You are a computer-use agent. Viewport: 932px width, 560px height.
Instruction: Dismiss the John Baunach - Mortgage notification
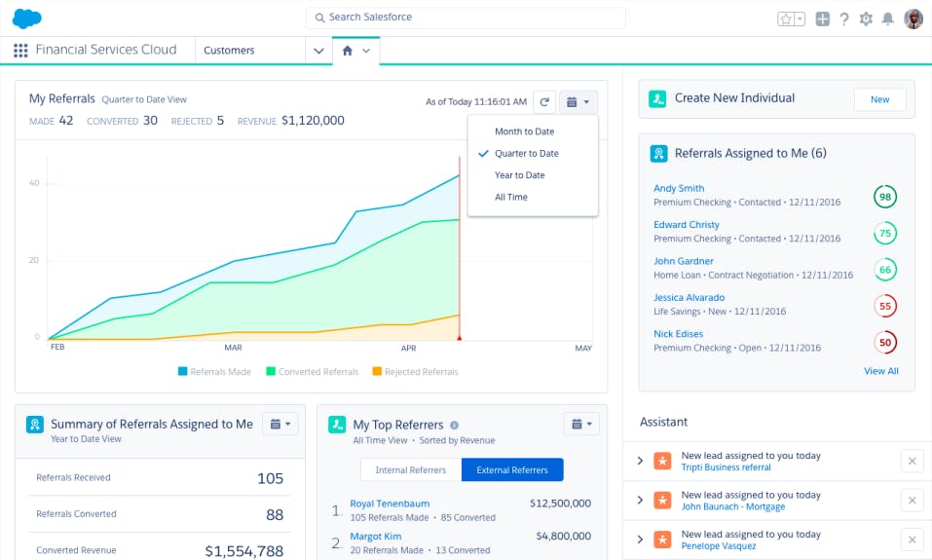point(913,501)
